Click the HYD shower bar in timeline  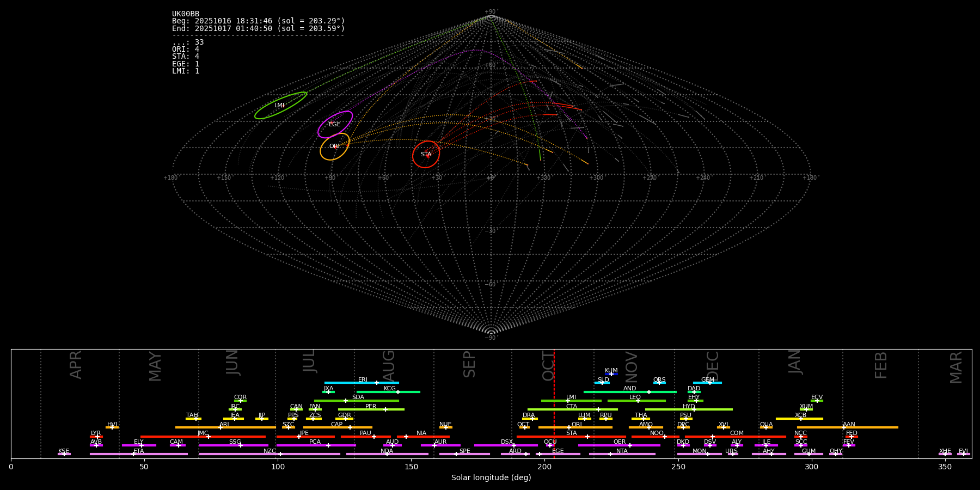point(689,409)
